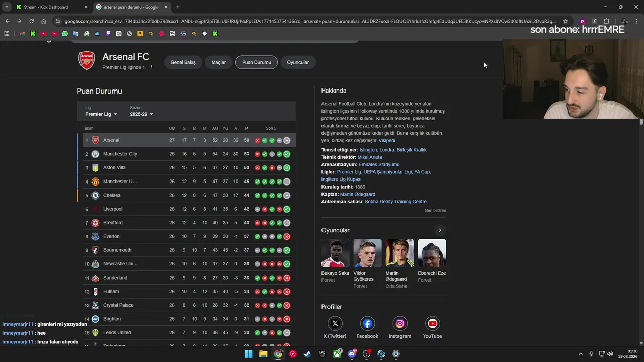Open Eberechi Eze player thumbnail
Viewport: 644px width, 362px height.
[x=432, y=253]
